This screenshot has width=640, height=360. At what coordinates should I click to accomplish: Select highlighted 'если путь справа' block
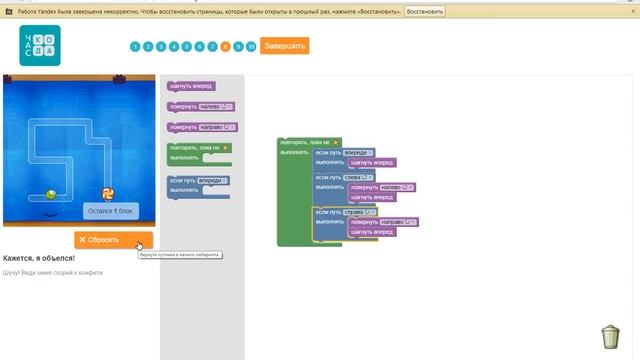coord(329,212)
